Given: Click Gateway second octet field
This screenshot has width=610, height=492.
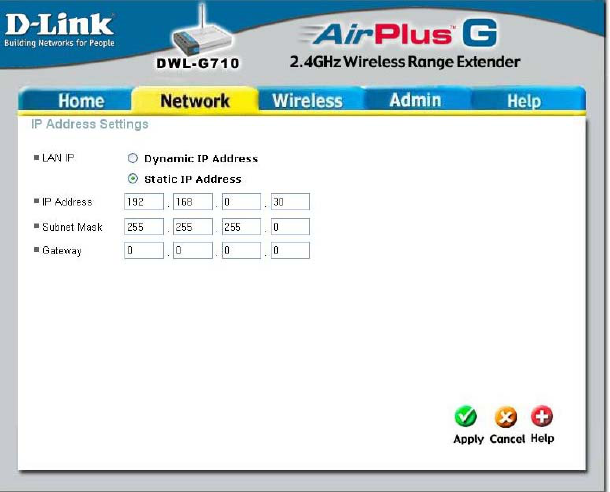Looking at the screenshot, I should click(x=193, y=250).
